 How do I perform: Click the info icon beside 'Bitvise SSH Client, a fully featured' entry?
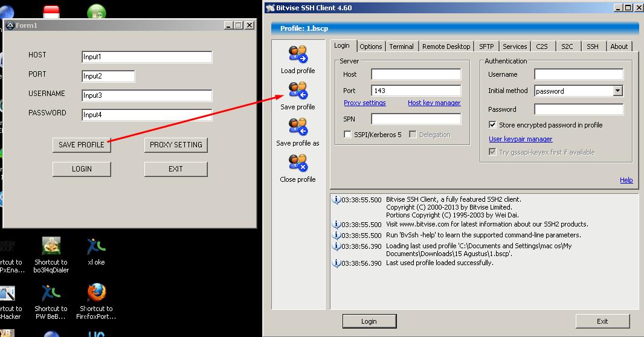click(336, 199)
